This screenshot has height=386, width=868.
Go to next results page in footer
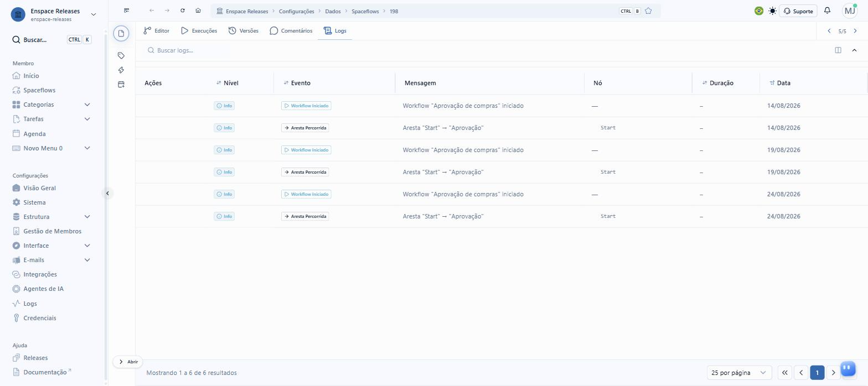click(x=833, y=373)
